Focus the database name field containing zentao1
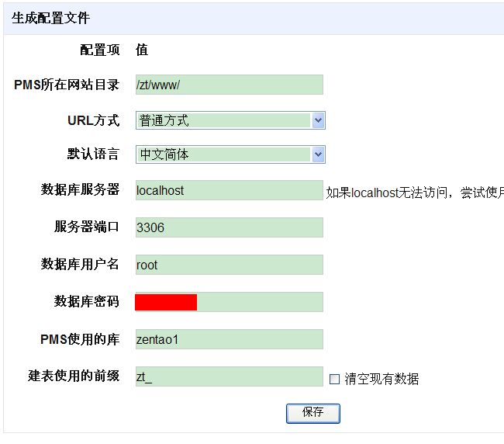504x444 pixels. tap(229, 339)
